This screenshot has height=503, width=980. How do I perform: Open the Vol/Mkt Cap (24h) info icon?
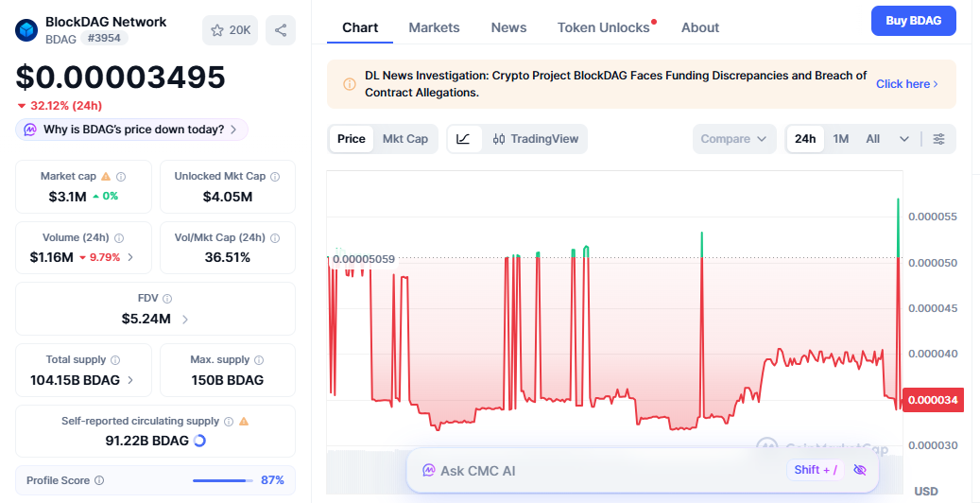(275, 238)
